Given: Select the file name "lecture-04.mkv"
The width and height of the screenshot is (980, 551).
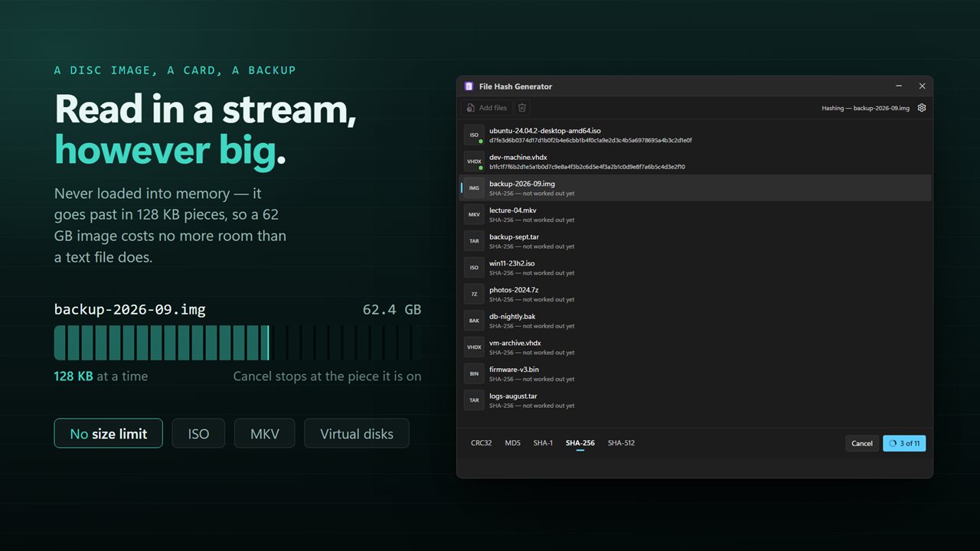Looking at the screenshot, I should point(513,210).
